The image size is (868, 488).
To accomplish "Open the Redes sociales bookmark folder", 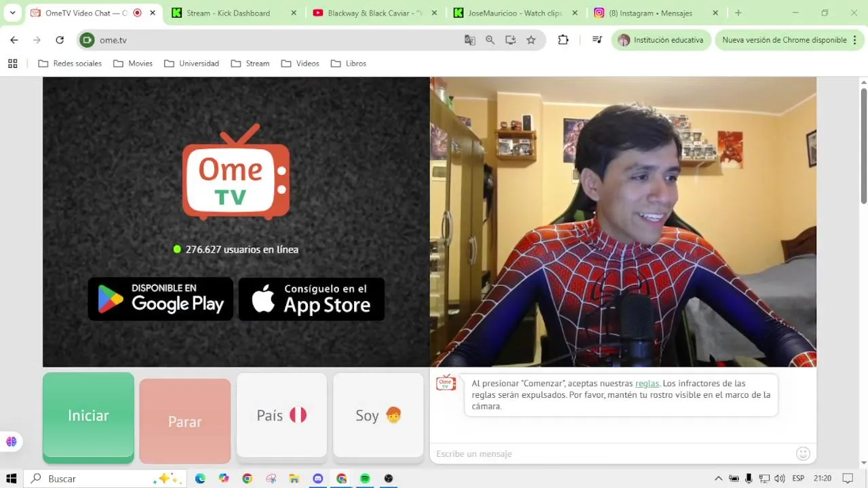I will tap(70, 64).
